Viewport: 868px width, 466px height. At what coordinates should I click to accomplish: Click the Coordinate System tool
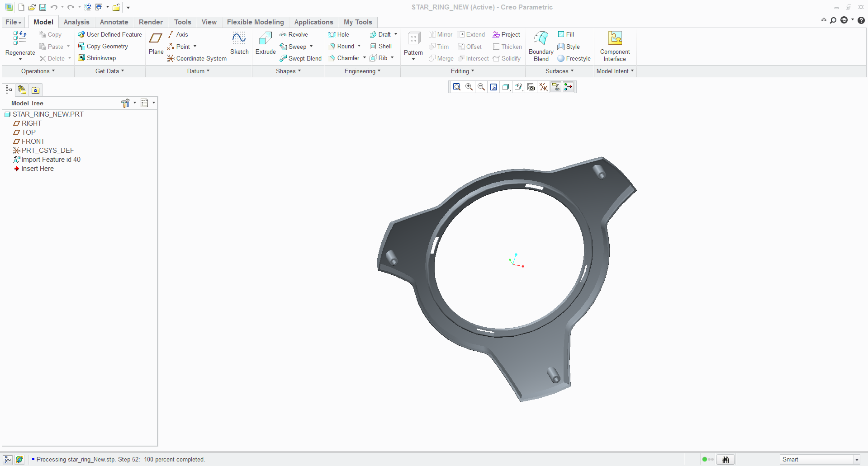[197, 58]
